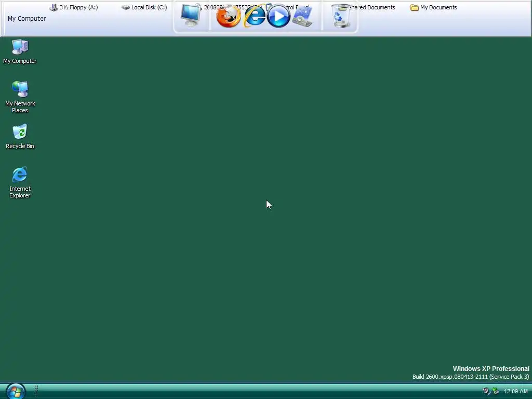
Task: Launch Firefox from the dock
Action: pyautogui.click(x=229, y=16)
